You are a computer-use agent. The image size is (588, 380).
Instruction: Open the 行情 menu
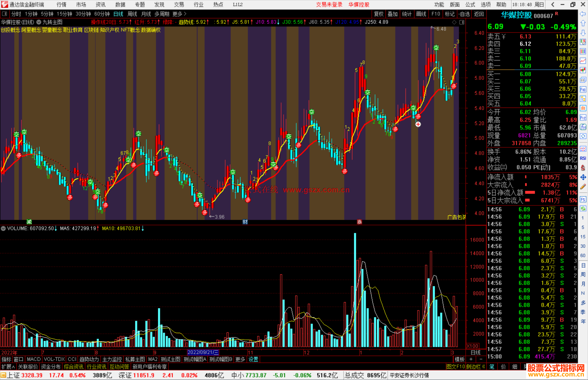point(61,4)
